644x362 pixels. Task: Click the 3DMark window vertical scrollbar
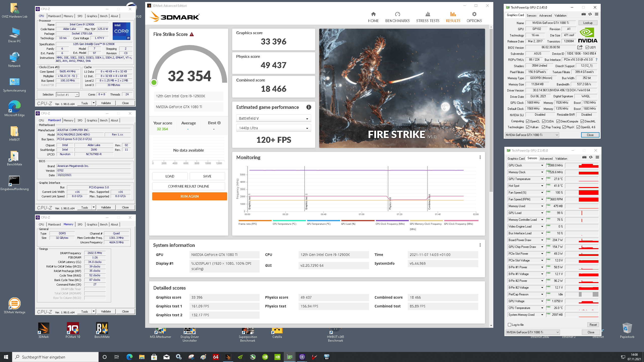(491, 111)
